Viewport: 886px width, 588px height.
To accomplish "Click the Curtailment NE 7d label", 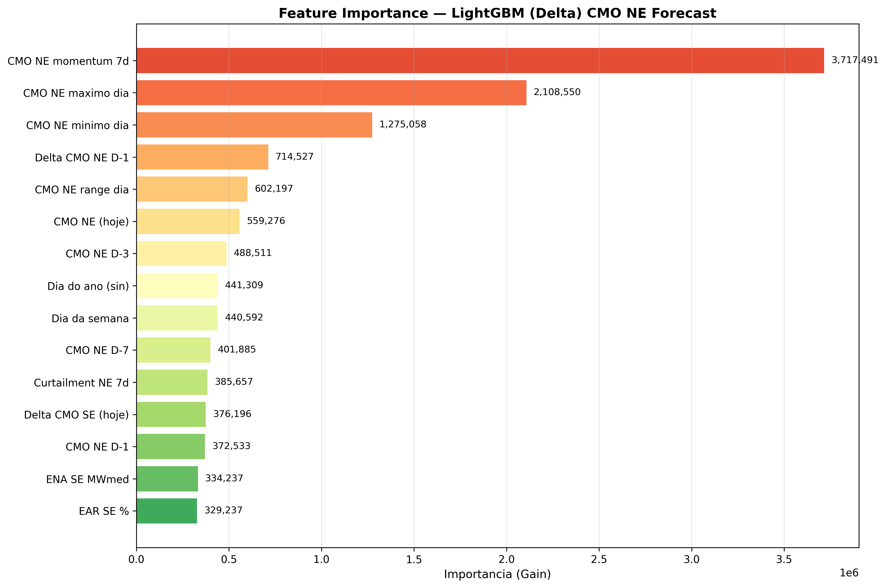I will tap(81, 383).
